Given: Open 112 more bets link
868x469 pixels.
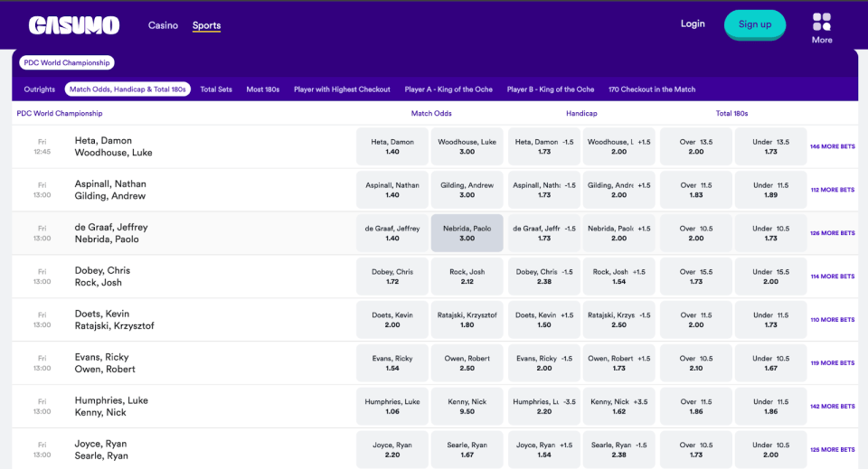Looking at the screenshot, I should pos(833,190).
